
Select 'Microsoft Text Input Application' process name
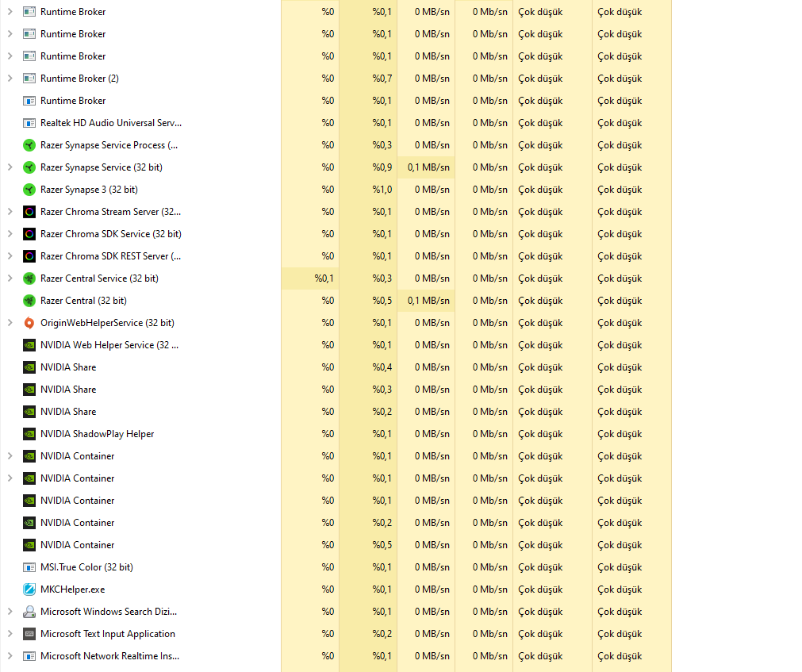tap(108, 634)
